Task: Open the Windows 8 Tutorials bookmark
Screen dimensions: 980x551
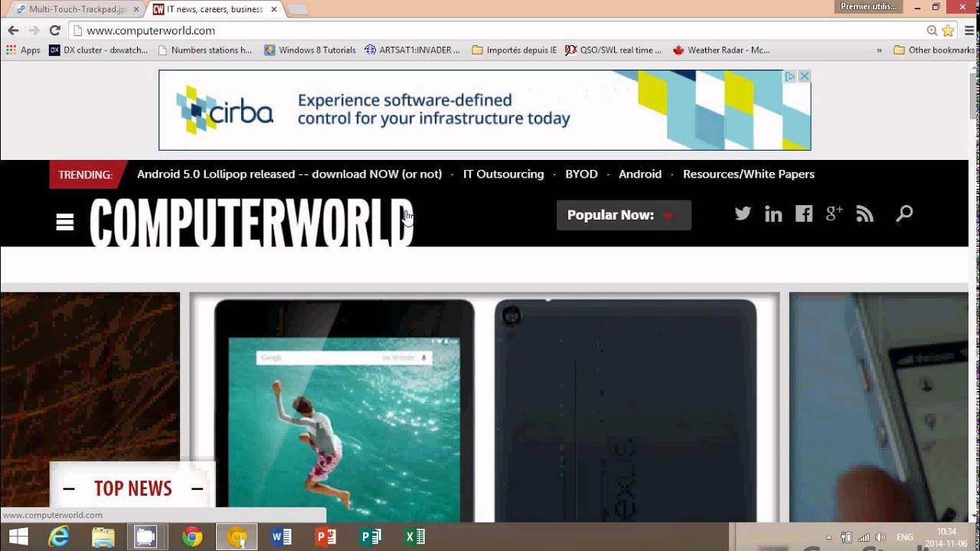Action: tap(310, 50)
